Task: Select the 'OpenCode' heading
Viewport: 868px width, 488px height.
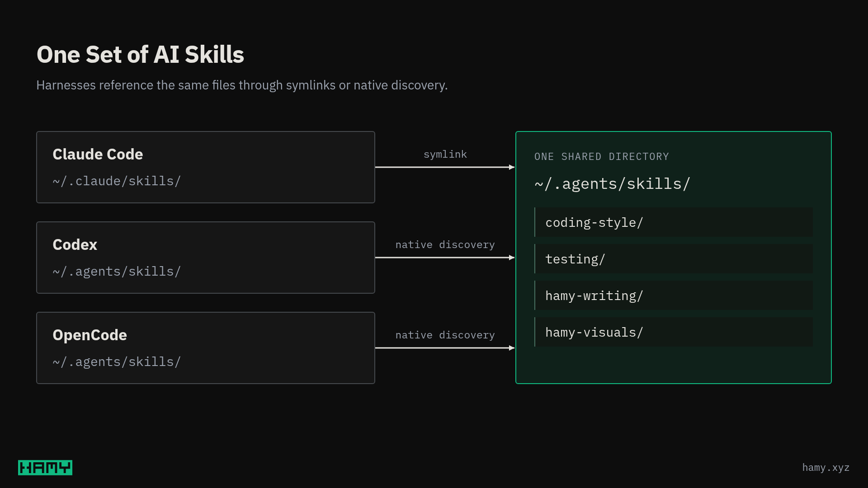Action: pos(90,335)
